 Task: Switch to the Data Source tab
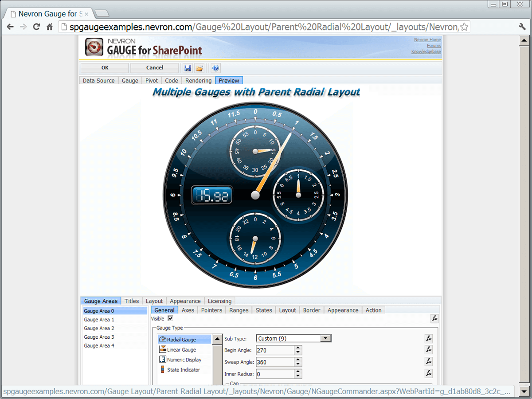click(x=99, y=80)
